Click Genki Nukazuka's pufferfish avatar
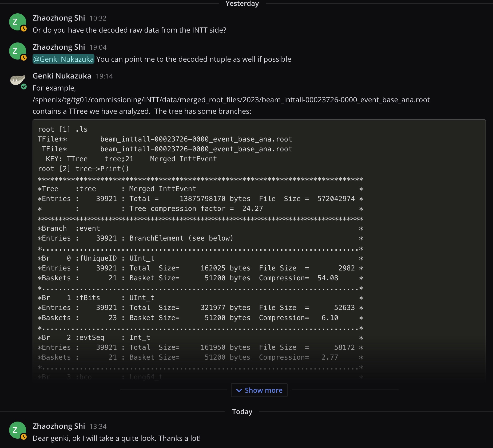Image resolution: width=493 pixels, height=448 pixels. pyautogui.click(x=17, y=80)
